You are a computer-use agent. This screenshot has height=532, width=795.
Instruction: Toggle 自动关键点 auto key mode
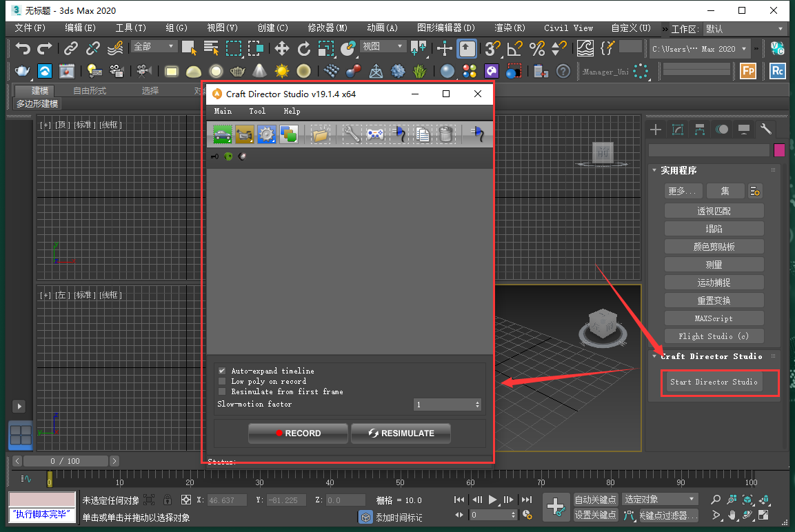(x=595, y=500)
